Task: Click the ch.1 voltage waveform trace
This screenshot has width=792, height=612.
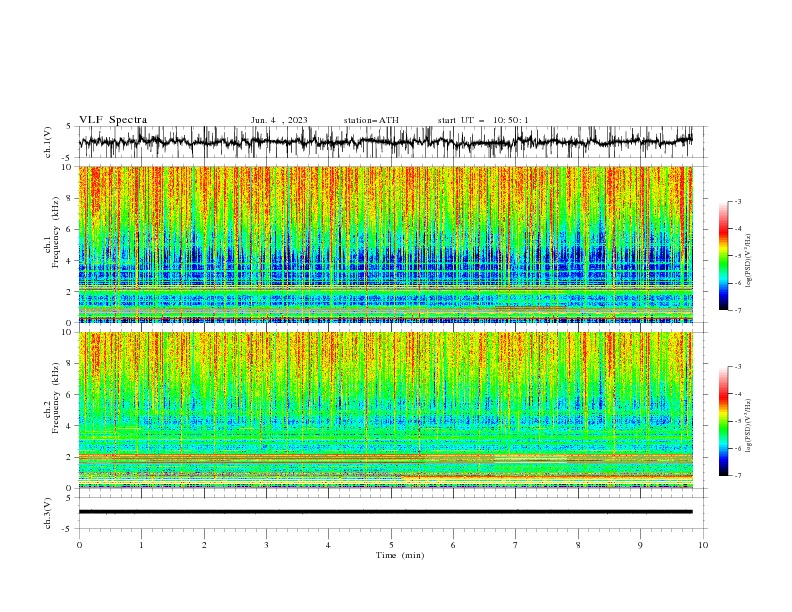Action: point(386,142)
